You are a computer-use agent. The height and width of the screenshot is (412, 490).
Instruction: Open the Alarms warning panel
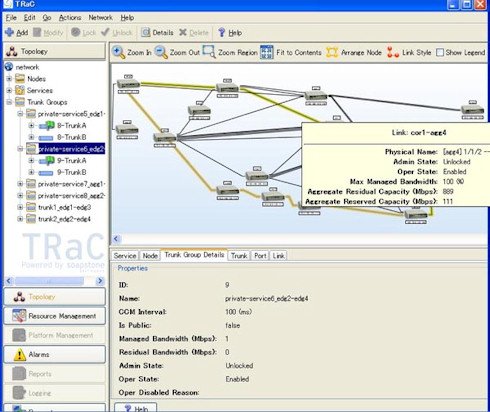[x=55, y=354]
